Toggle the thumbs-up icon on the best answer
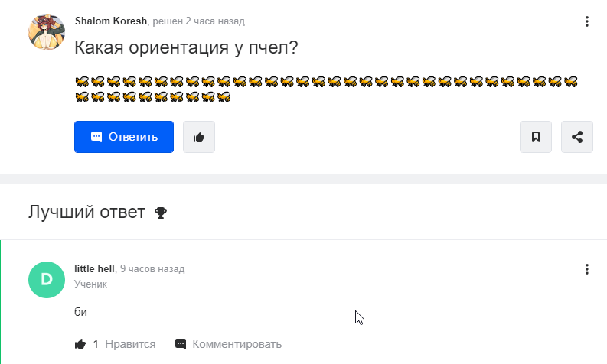 [80, 344]
